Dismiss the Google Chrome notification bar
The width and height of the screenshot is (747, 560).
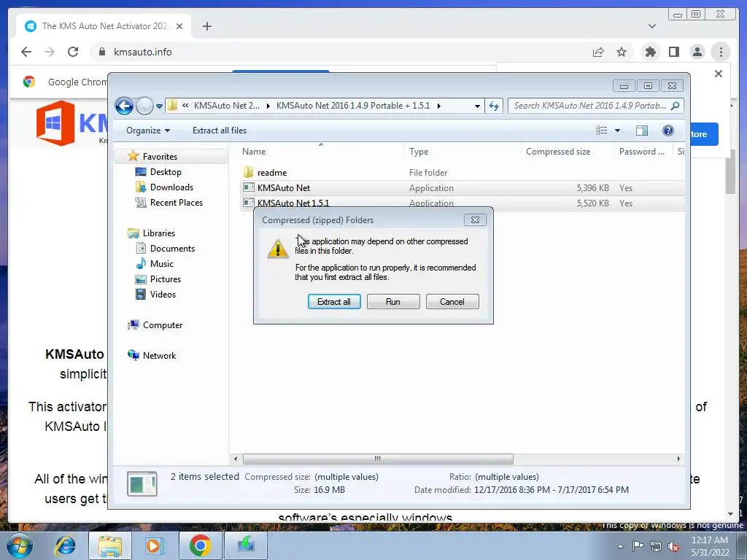[719, 74]
